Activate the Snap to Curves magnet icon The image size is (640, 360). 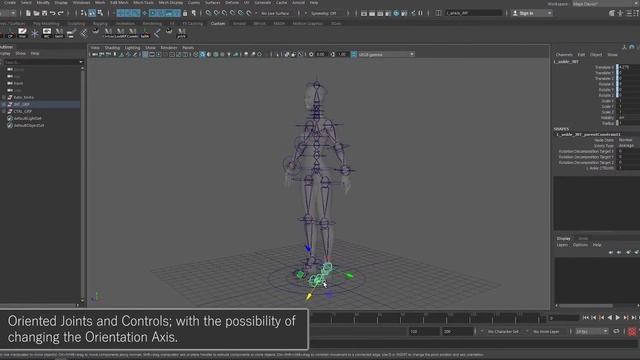(217, 13)
